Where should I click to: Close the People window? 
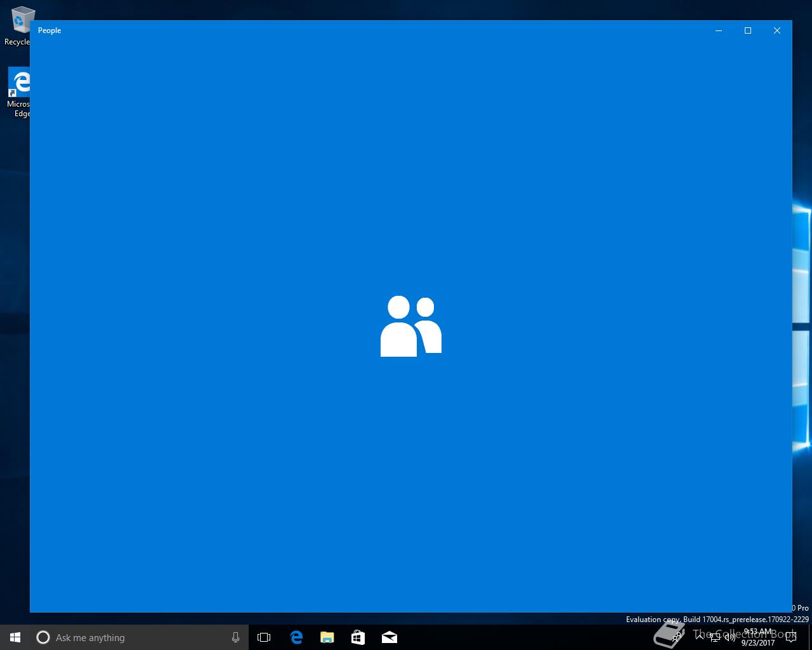tap(777, 30)
